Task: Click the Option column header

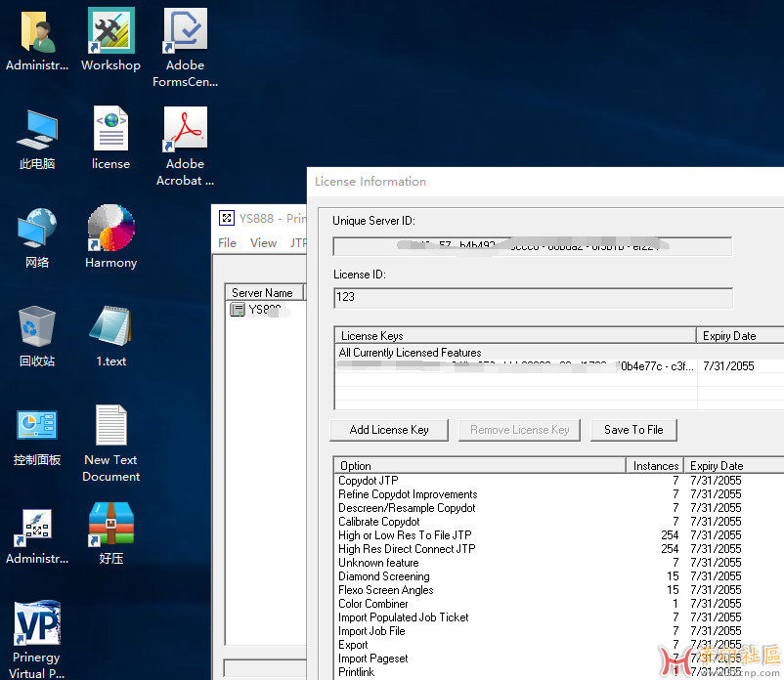Action: pyautogui.click(x=480, y=466)
